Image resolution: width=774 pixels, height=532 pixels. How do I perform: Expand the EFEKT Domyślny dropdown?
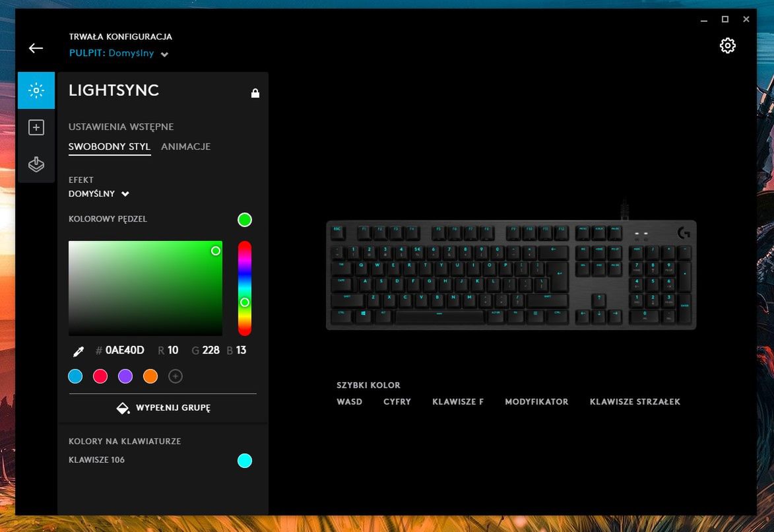click(x=99, y=193)
